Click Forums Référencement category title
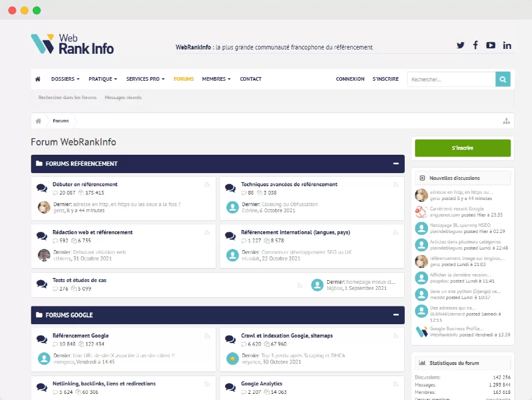Viewport: 532px width, 400px height. click(81, 163)
